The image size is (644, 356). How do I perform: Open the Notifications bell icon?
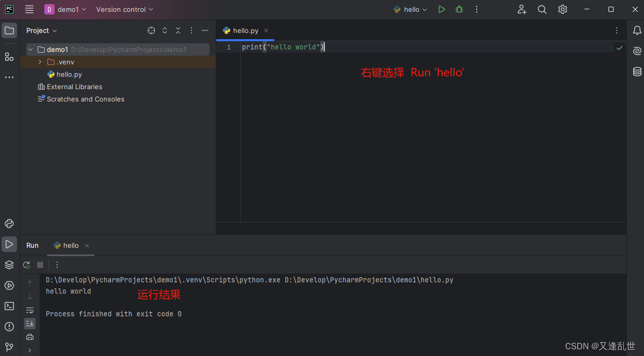pyautogui.click(x=637, y=30)
